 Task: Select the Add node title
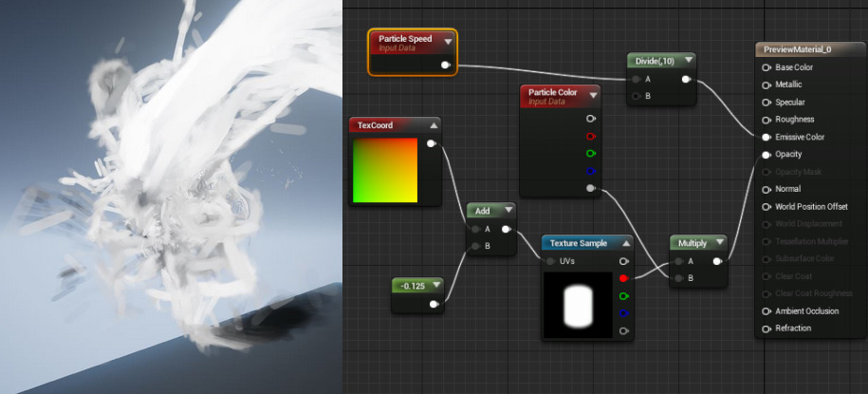[482, 211]
